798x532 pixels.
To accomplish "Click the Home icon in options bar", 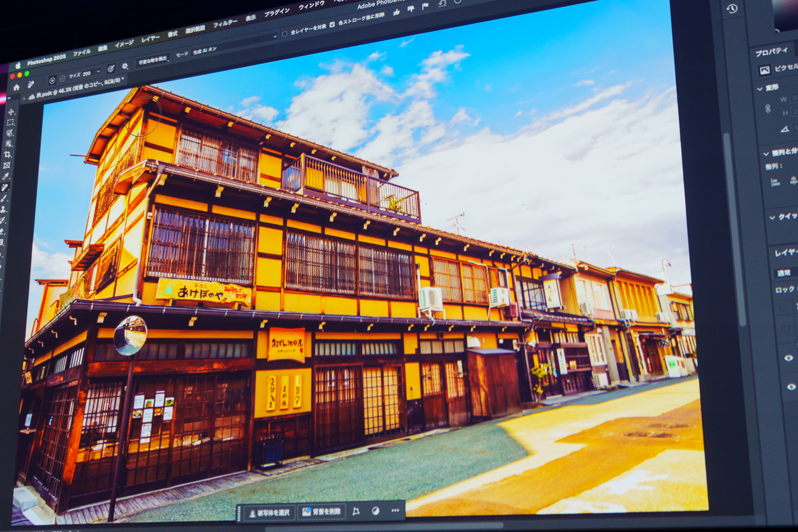I will [x=16, y=88].
